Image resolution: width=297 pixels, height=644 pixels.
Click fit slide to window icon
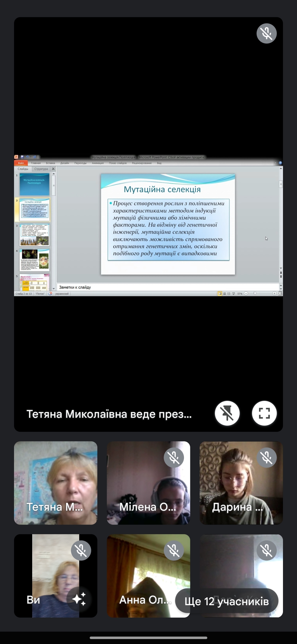280,294
